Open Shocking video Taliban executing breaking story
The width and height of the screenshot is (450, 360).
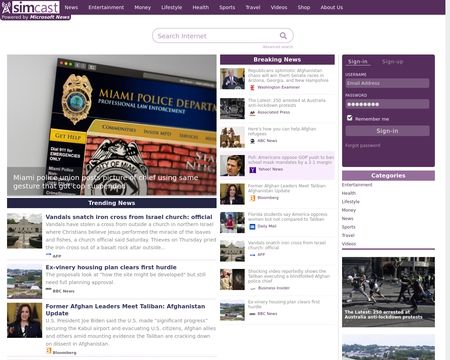289,276
